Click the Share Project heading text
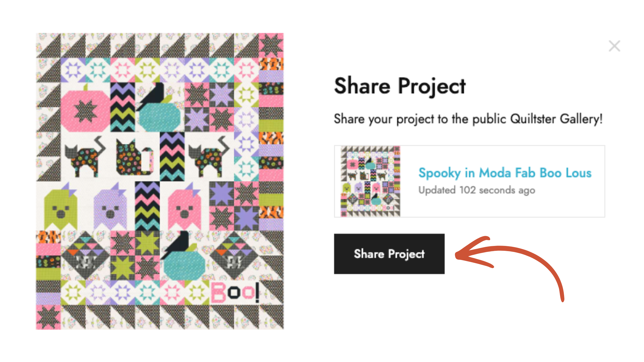The width and height of the screenshot is (644, 362). tap(400, 86)
